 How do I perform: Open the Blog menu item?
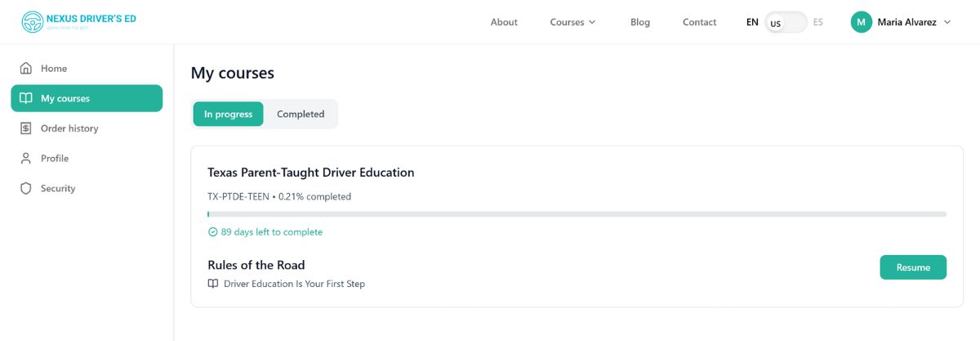pyautogui.click(x=640, y=22)
